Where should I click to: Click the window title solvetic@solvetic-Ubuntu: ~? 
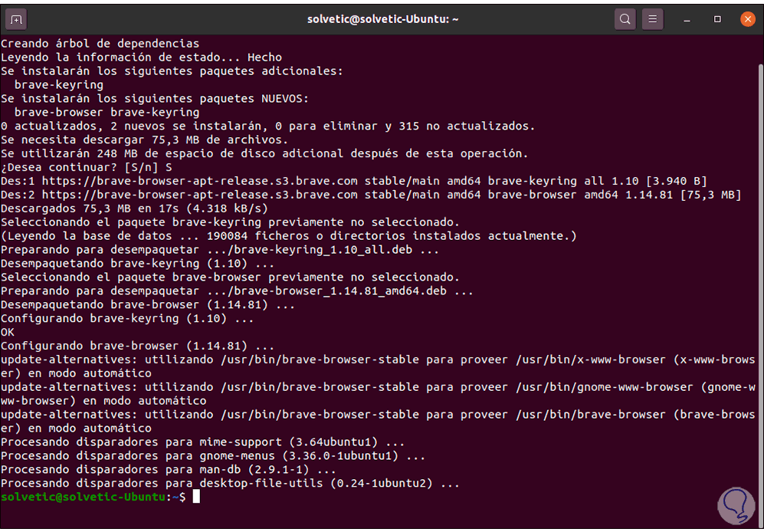point(382,19)
